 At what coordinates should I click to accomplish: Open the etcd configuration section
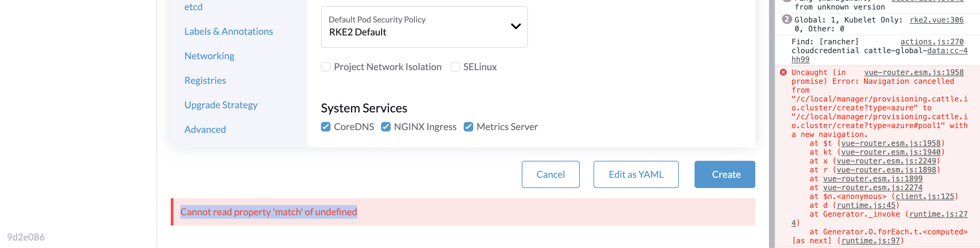pyautogui.click(x=193, y=6)
